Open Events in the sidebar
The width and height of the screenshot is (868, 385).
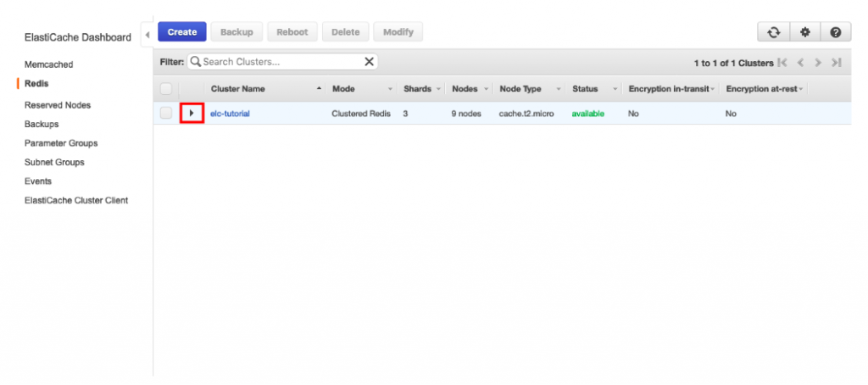tap(37, 181)
